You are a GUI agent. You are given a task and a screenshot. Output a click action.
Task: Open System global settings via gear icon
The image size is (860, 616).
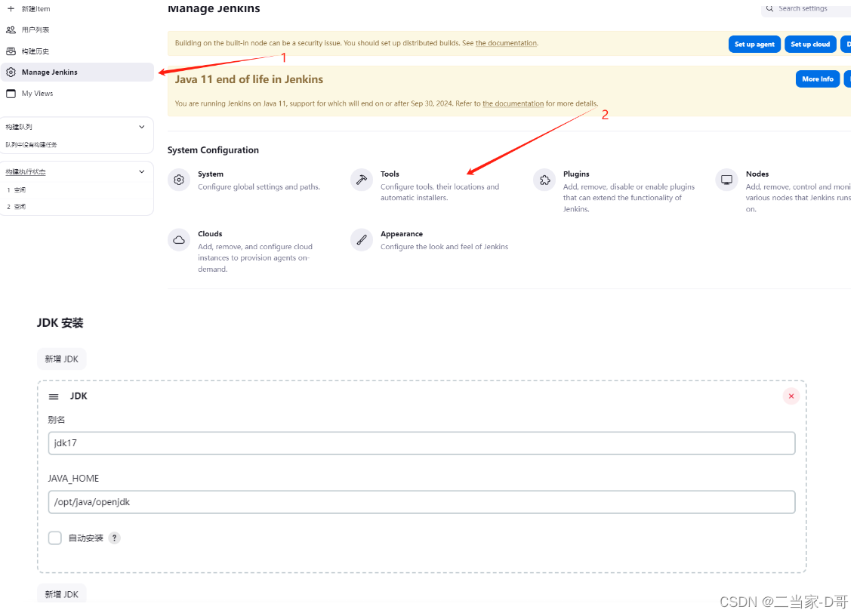pos(179,180)
